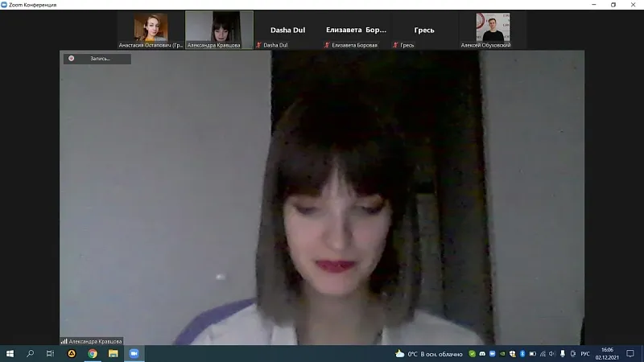
Task: Select Елизавета Боровая participant tile
Action: pos(356,30)
